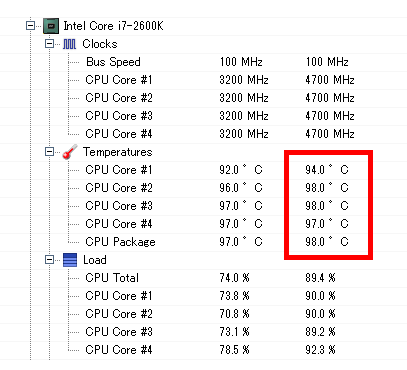This screenshot has width=407, height=370.
Task: Collapse the Load section
Action: coord(49,260)
